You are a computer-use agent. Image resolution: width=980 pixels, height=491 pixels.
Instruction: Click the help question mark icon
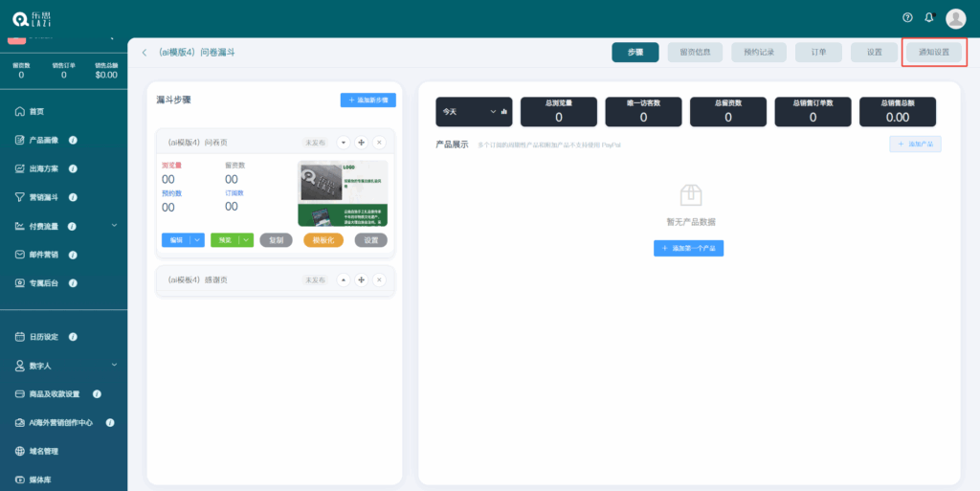coord(907,17)
